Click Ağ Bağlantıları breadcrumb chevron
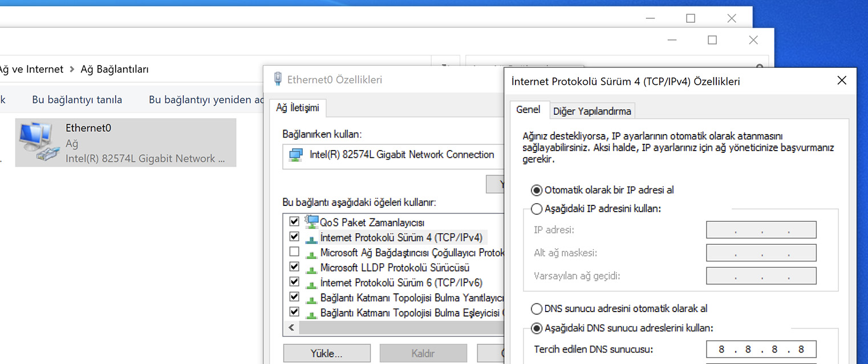The width and height of the screenshot is (868, 364). (x=72, y=69)
